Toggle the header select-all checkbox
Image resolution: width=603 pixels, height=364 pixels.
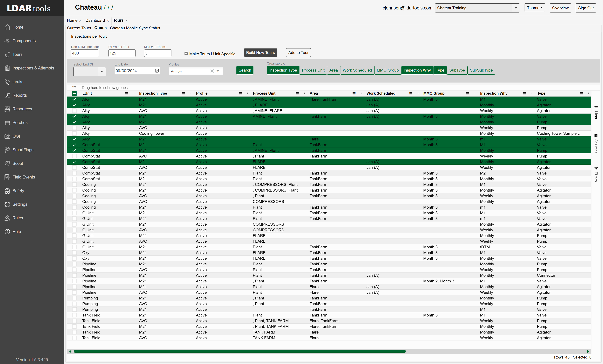click(x=74, y=93)
